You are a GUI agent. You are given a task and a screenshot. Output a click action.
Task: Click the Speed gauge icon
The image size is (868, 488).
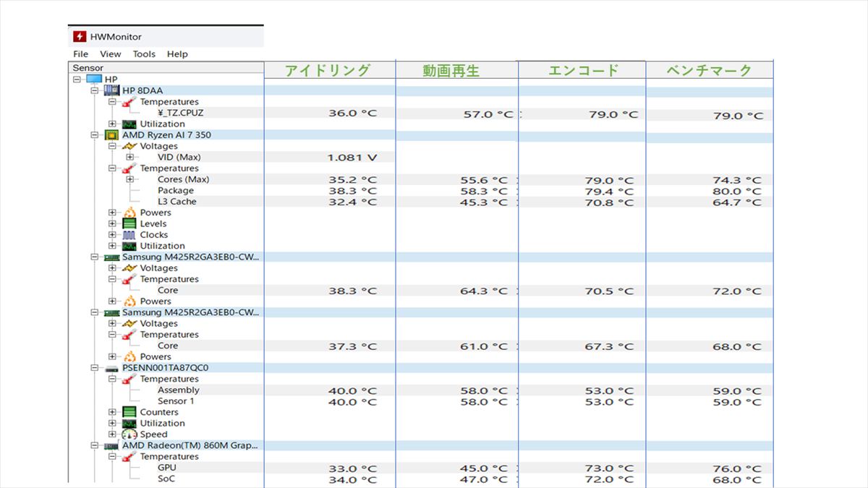[x=129, y=435]
